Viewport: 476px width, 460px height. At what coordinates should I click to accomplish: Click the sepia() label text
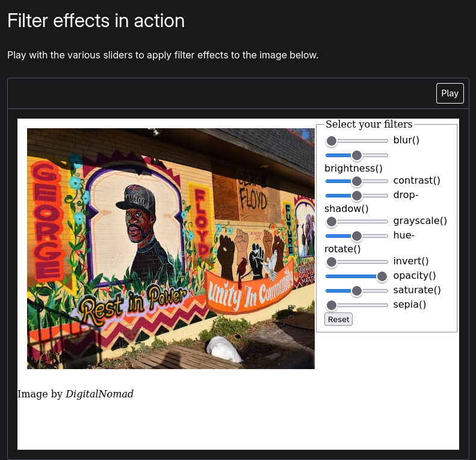pos(409,305)
